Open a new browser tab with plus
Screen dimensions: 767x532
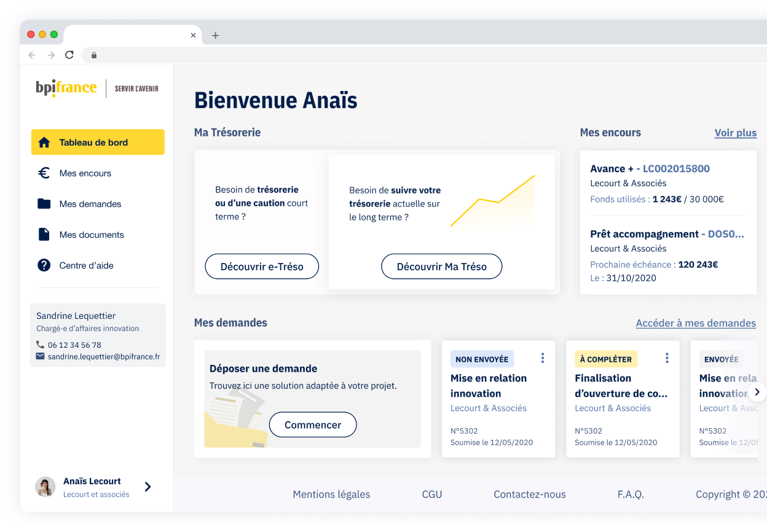click(x=215, y=35)
